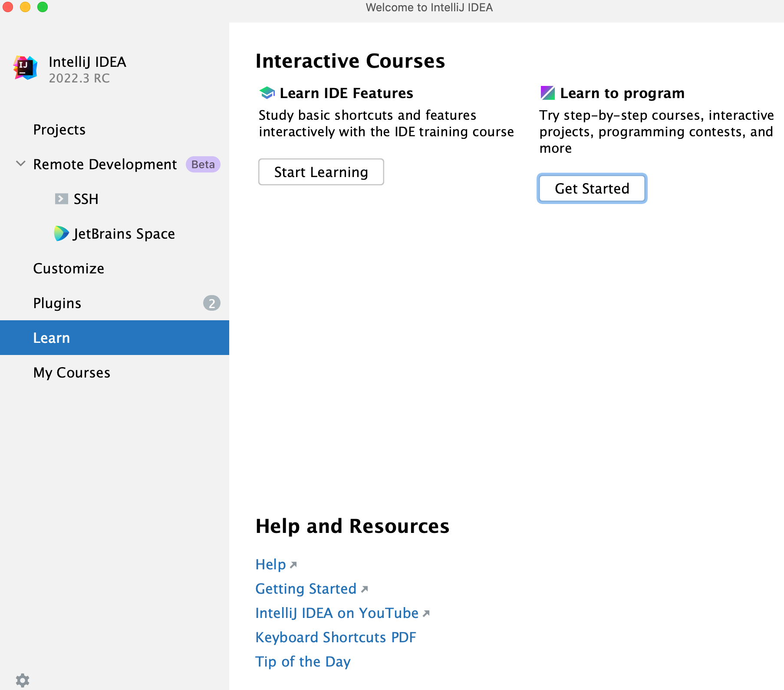
Task: Open the IntelliJ IDEA on YouTube link
Action: (x=337, y=613)
